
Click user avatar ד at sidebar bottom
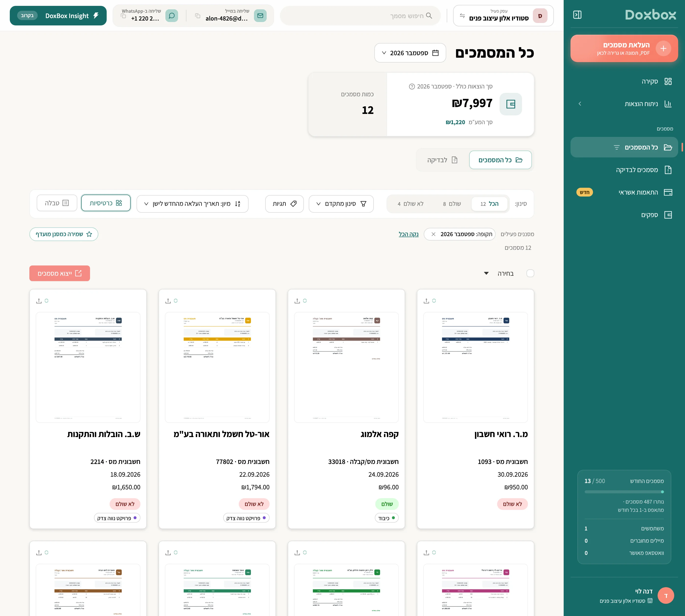(x=666, y=595)
